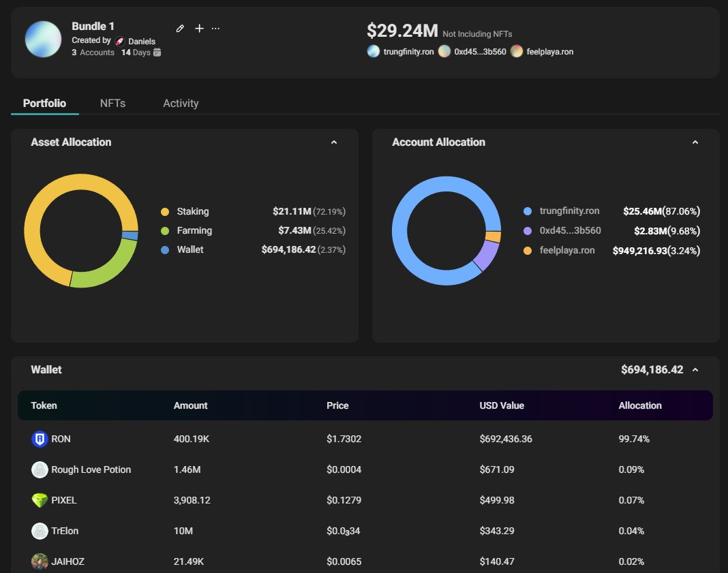Click the blue Wallet legend dot
This screenshot has height=573, width=728.
[x=165, y=249]
